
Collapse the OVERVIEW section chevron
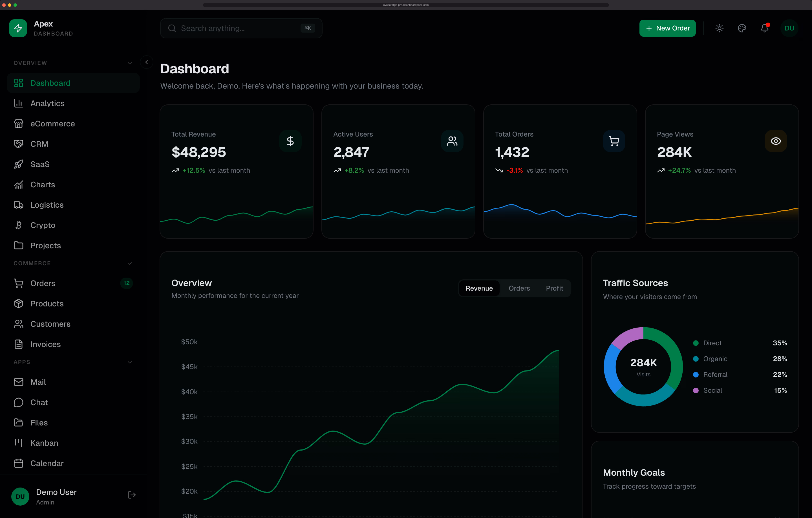click(129, 63)
